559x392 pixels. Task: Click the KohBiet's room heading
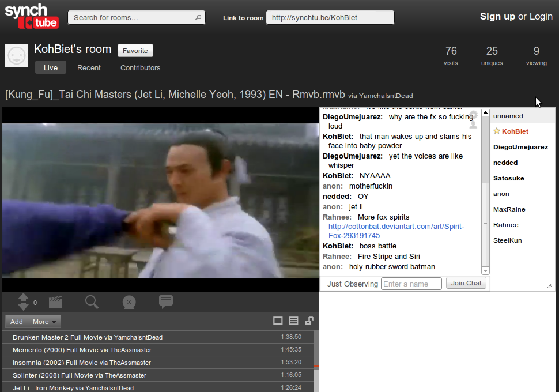click(x=73, y=49)
